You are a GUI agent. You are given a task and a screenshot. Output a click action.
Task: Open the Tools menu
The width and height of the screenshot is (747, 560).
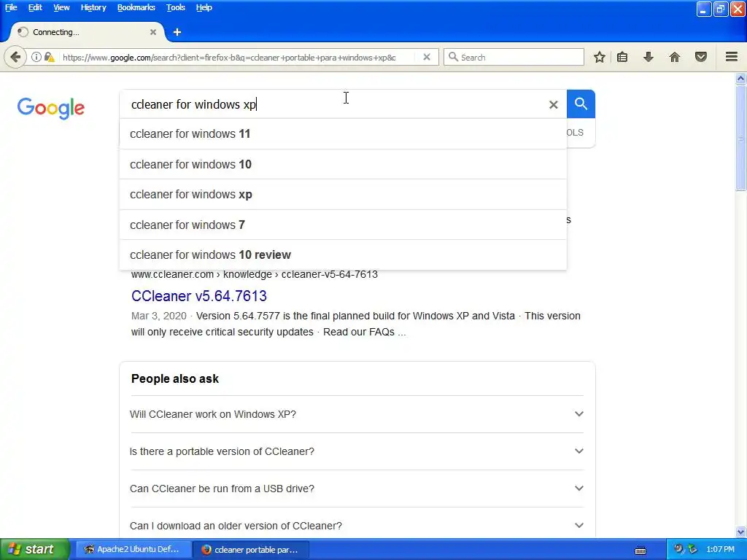pyautogui.click(x=175, y=7)
